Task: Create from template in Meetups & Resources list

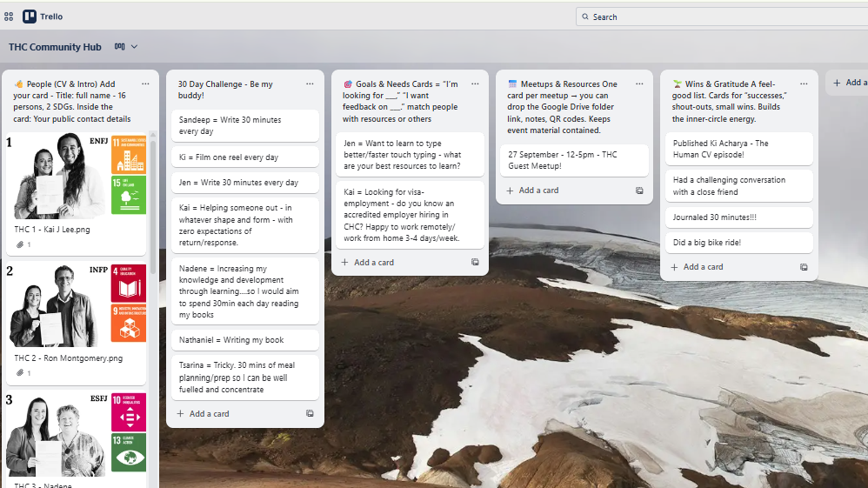Action: (639, 191)
